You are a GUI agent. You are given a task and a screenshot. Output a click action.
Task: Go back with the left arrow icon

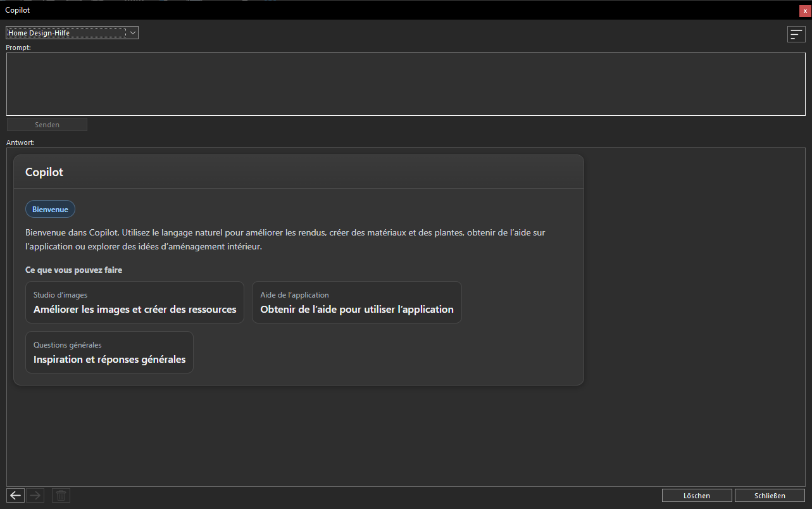[x=16, y=496]
